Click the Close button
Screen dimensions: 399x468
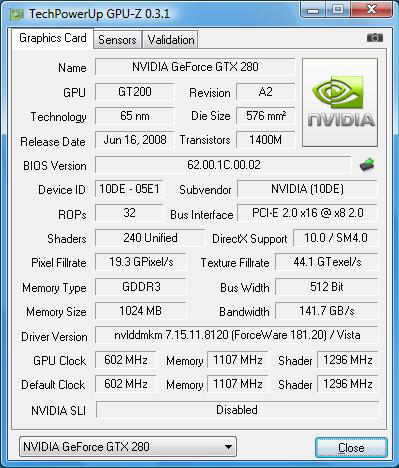351,448
